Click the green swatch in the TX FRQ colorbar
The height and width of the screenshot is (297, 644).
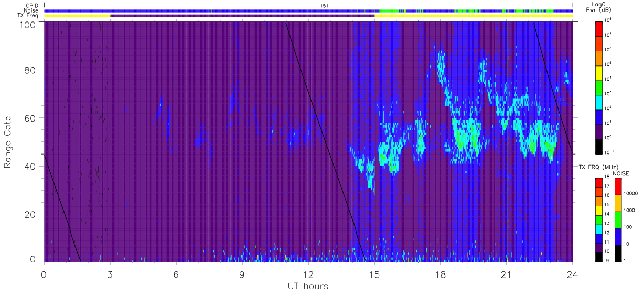598,220
